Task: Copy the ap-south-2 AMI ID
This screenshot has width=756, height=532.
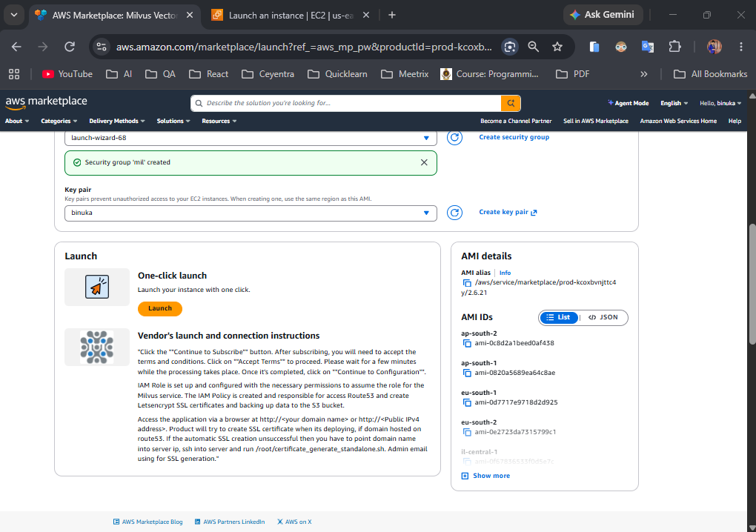Action: [466, 343]
